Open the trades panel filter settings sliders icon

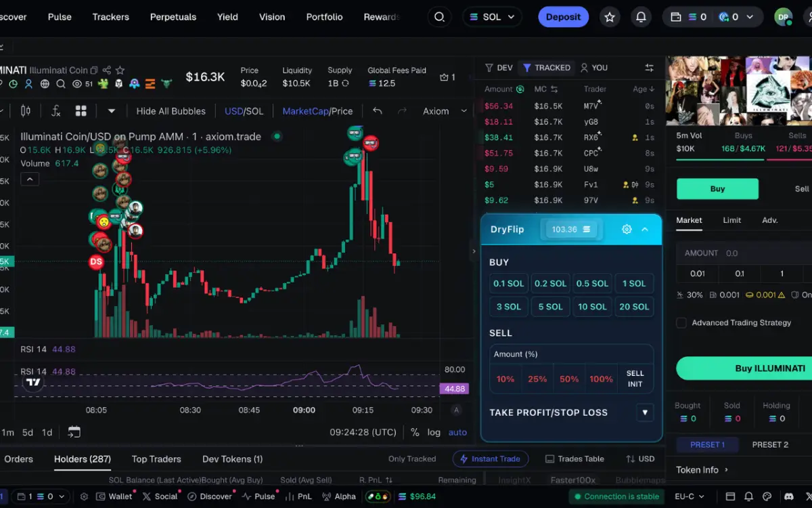[650, 68]
